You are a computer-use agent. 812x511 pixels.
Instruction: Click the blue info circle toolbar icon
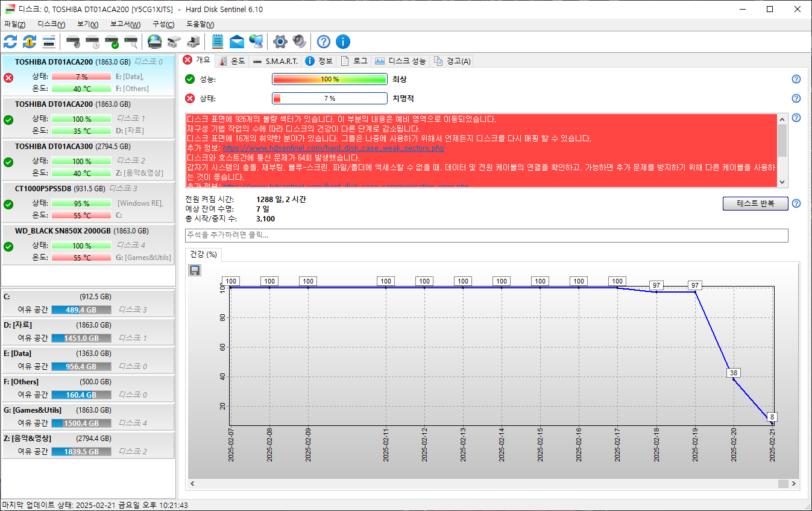pyautogui.click(x=343, y=42)
